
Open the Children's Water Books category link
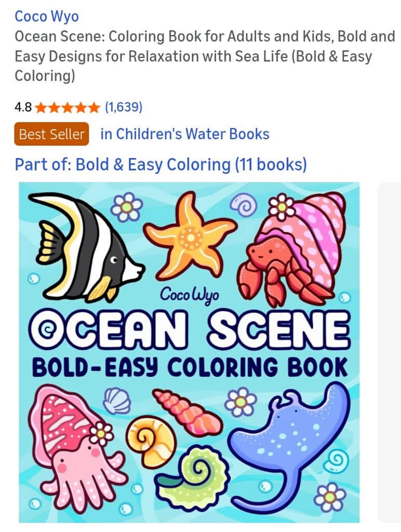[x=185, y=134]
